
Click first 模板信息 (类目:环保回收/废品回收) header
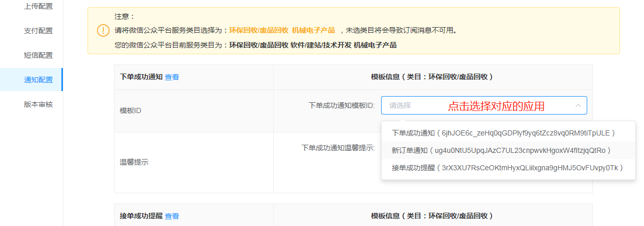[432, 77]
